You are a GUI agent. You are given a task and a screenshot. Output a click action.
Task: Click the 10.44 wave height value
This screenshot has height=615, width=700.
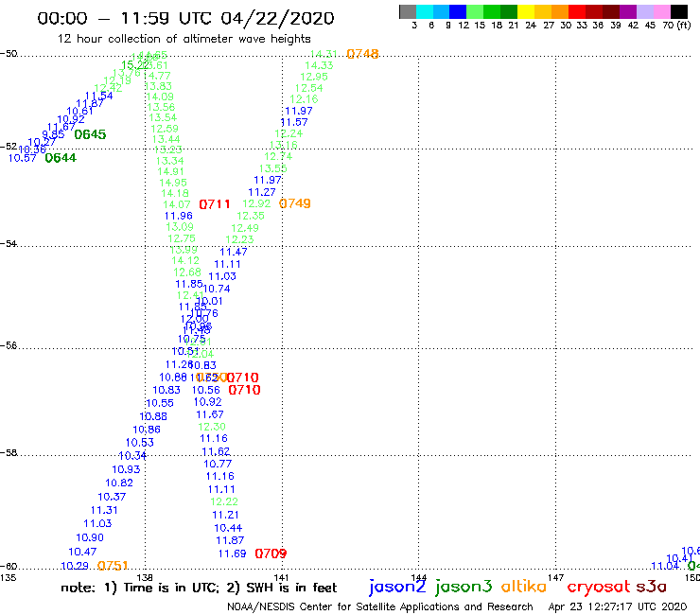[228, 528]
